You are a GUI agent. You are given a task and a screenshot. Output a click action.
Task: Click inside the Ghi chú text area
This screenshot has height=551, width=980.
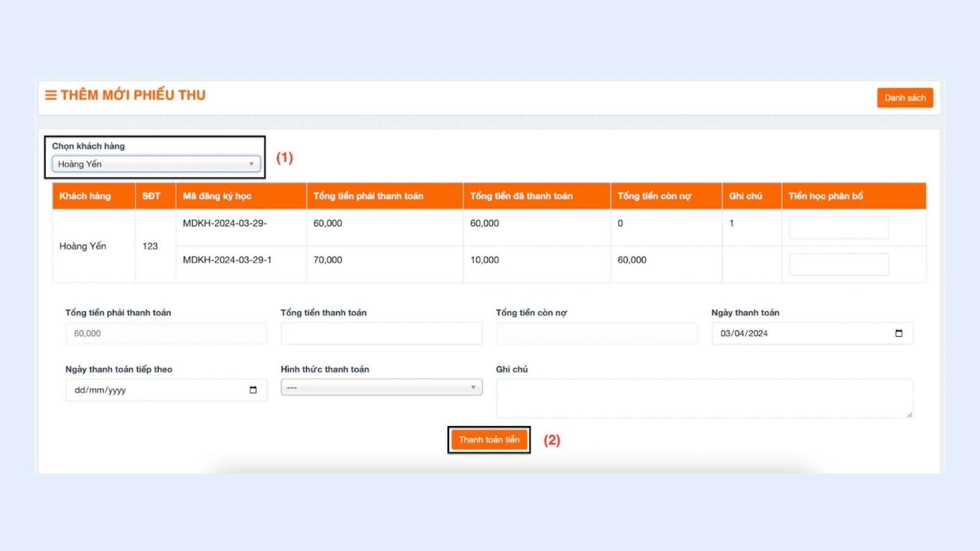pyautogui.click(x=704, y=398)
